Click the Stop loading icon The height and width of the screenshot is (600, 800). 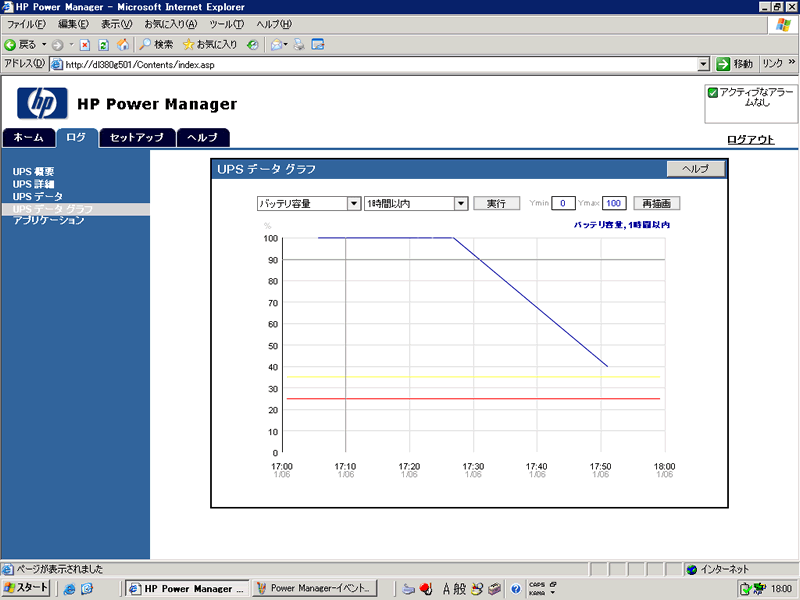click(85, 44)
